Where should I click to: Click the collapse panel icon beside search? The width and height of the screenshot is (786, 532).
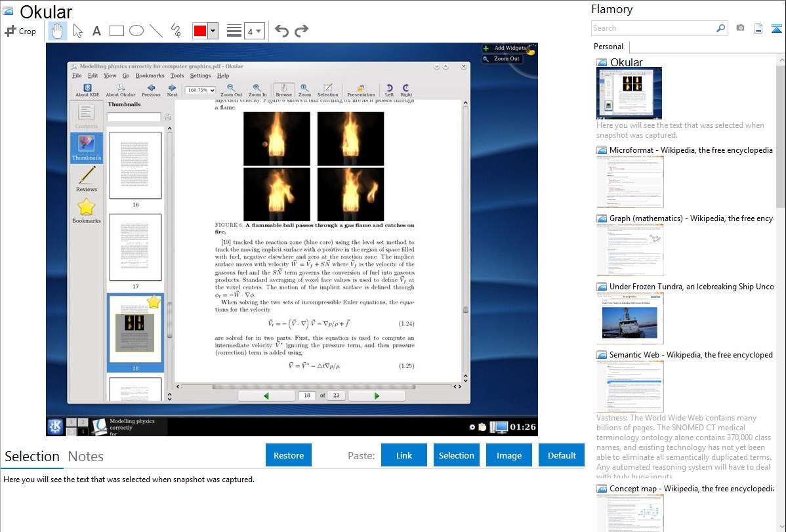pos(776,28)
